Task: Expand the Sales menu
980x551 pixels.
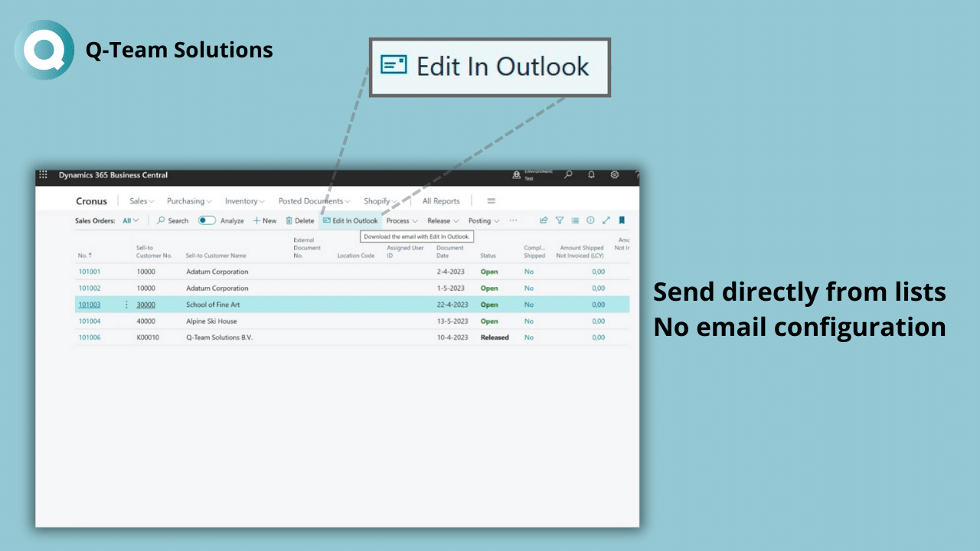Action: point(142,201)
